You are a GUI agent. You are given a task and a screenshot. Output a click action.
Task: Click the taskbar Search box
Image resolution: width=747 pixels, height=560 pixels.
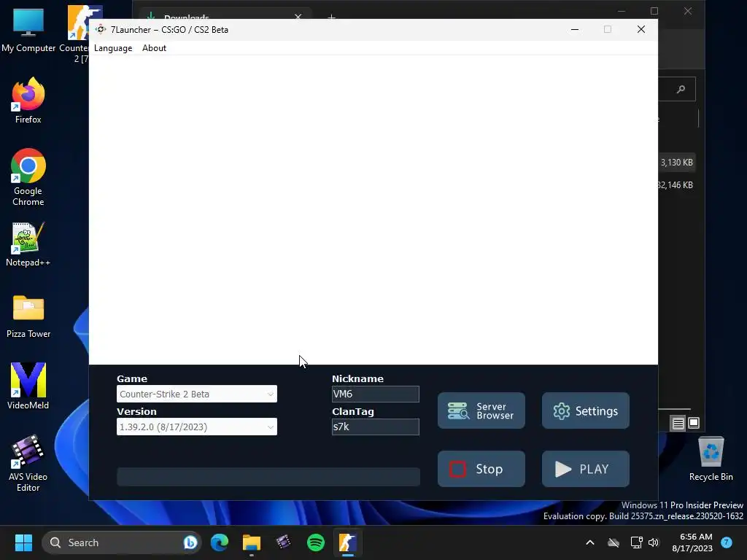click(x=122, y=542)
